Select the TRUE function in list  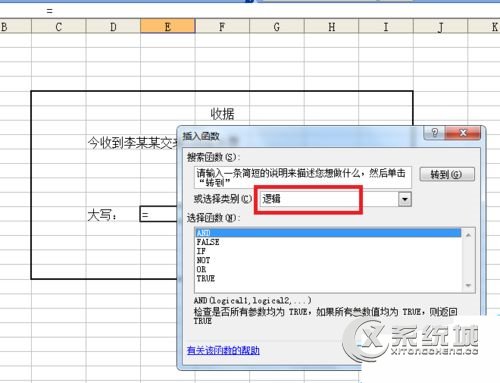[x=328, y=278]
